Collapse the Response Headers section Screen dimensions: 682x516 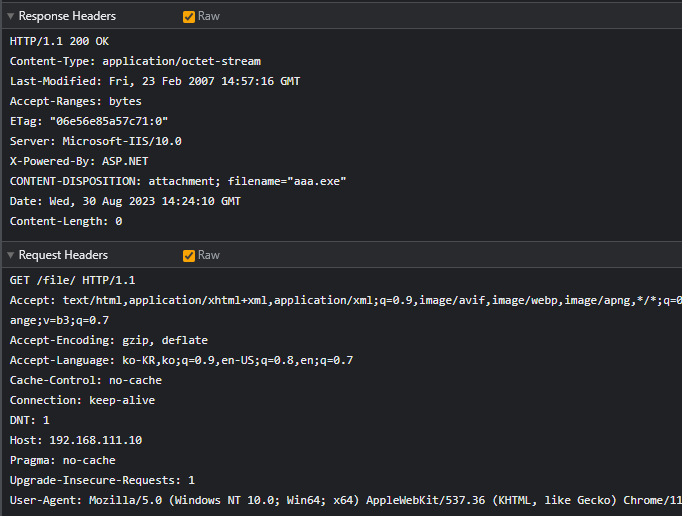(10, 16)
